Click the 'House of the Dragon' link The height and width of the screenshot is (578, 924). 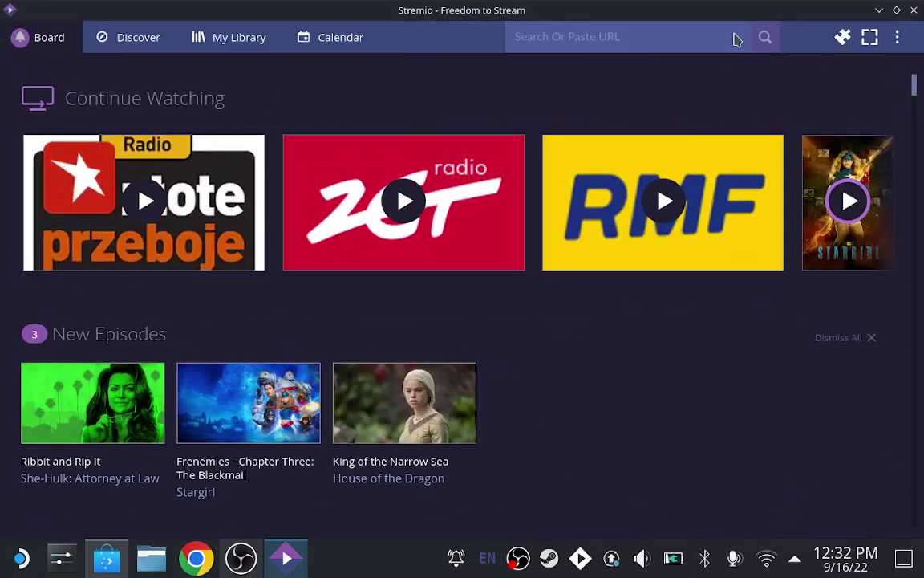388,478
